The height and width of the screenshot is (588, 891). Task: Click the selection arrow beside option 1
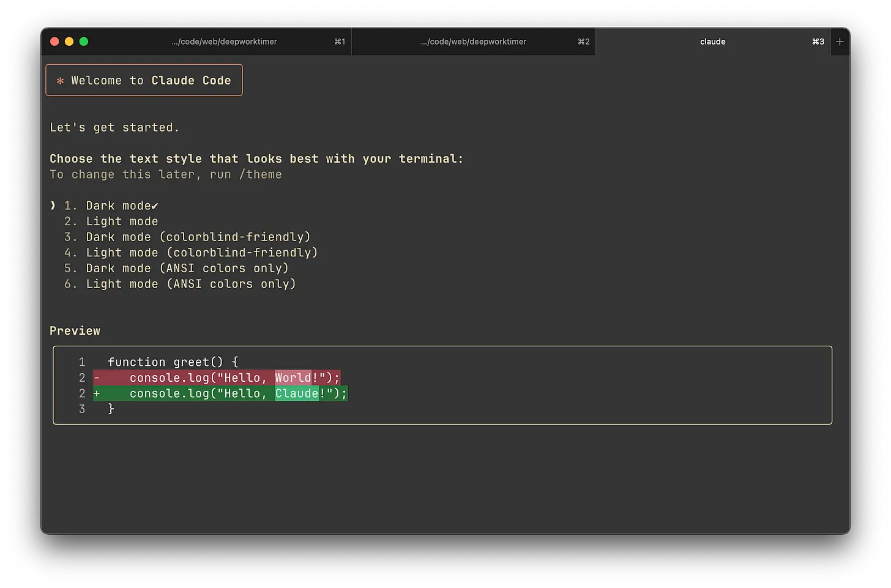pyautogui.click(x=53, y=206)
